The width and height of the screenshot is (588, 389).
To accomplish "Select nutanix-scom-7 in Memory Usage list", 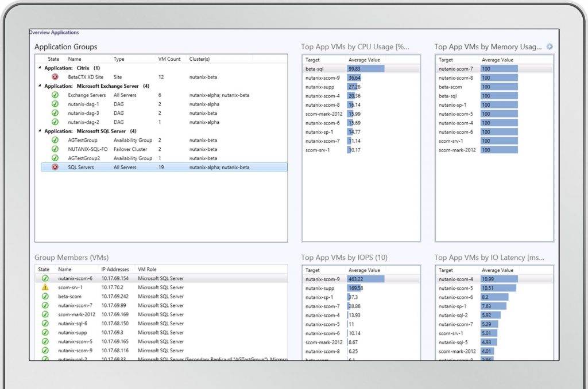I will coord(455,69).
